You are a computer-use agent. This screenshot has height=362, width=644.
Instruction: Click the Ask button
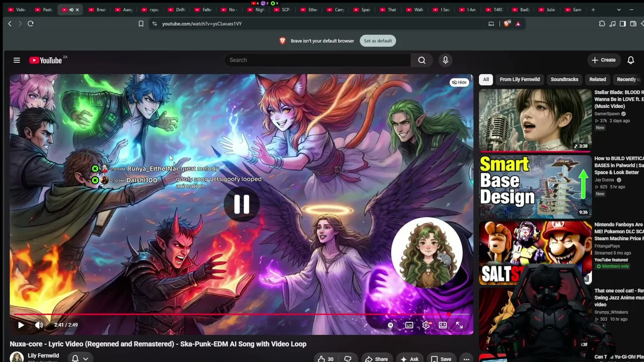[x=410, y=359]
